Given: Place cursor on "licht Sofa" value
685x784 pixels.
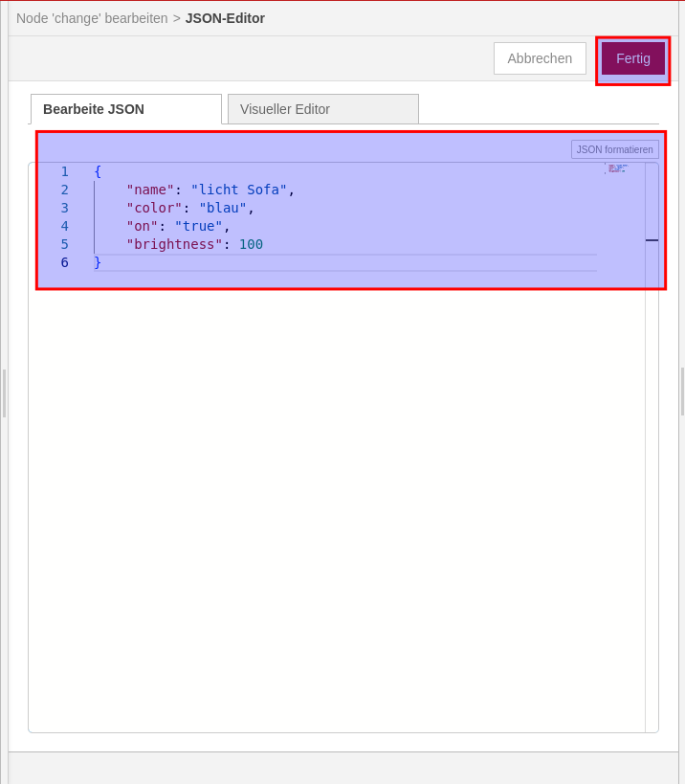Looking at the screenshot, I should point(239,190).
